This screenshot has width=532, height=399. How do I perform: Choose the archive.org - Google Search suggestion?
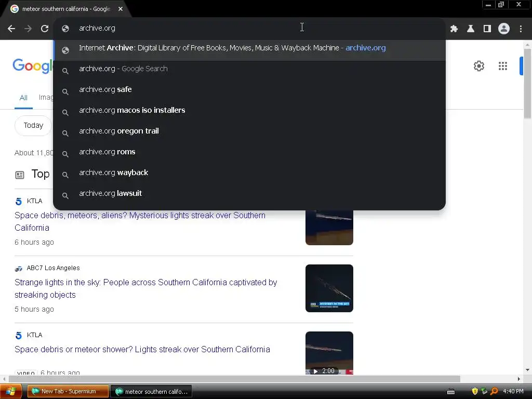[x=249, y=69]
